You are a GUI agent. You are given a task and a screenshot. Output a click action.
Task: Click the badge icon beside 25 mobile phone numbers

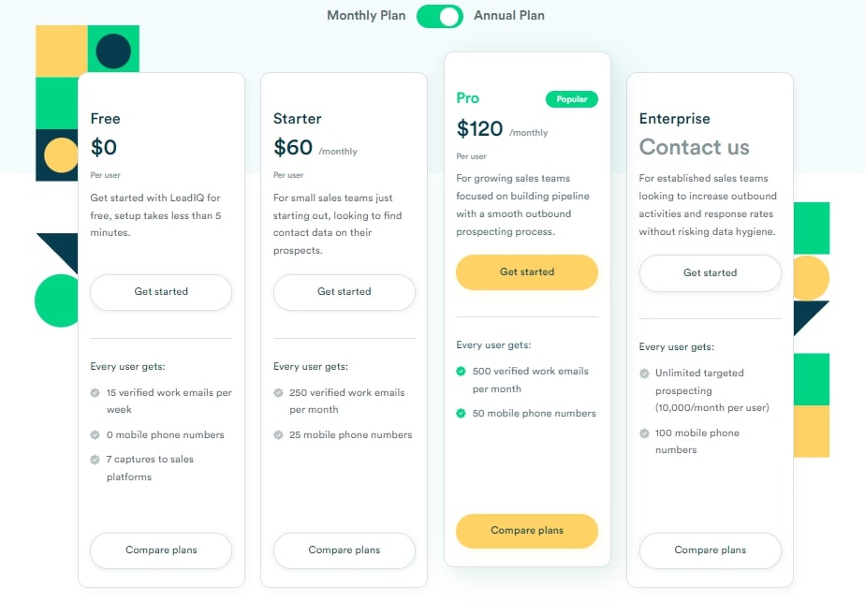278,434
